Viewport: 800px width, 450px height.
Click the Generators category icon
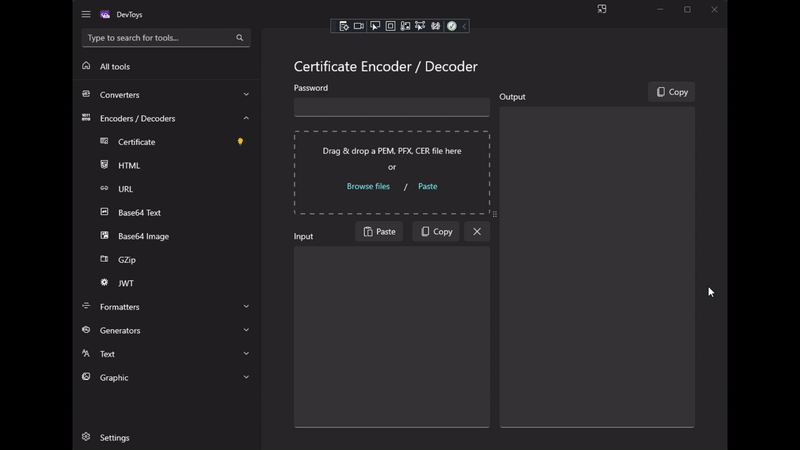coord(86,330)
